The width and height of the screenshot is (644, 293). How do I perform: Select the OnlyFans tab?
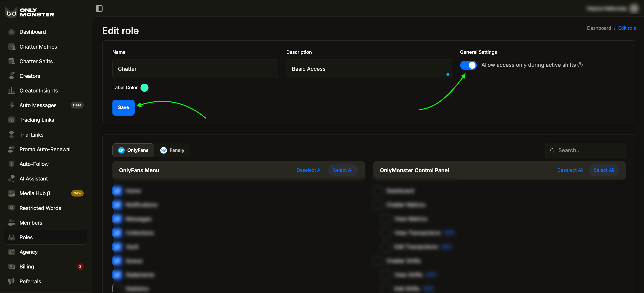tap(133, 150)
